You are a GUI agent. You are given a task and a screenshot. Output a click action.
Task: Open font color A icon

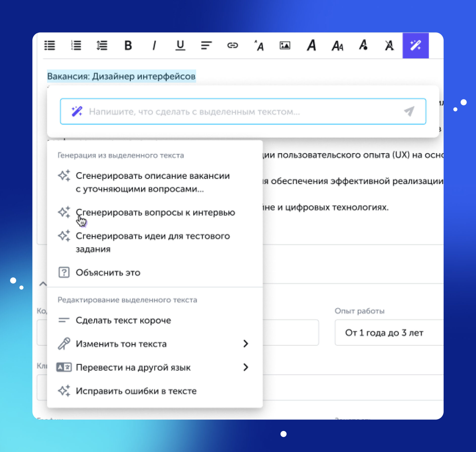[x=363, y=45]
